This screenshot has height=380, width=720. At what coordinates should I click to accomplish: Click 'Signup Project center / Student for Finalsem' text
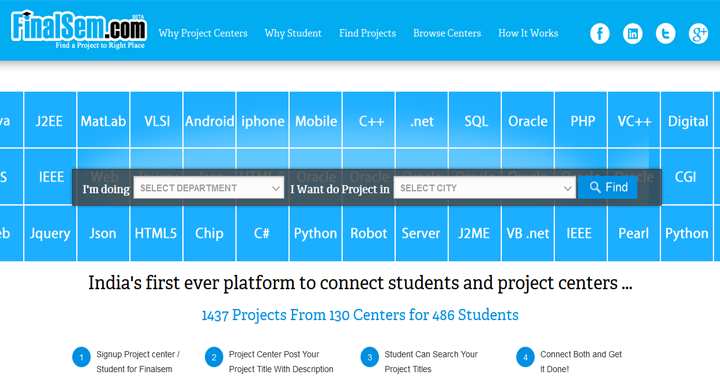pyautogui.click(x=138, y=362)
